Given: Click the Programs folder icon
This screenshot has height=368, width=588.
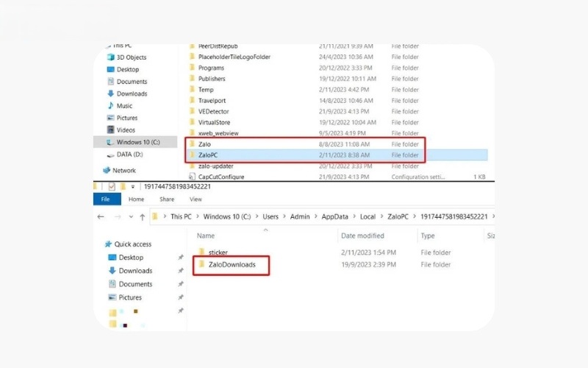Looking at the screenshot, I should coord(193,68).
